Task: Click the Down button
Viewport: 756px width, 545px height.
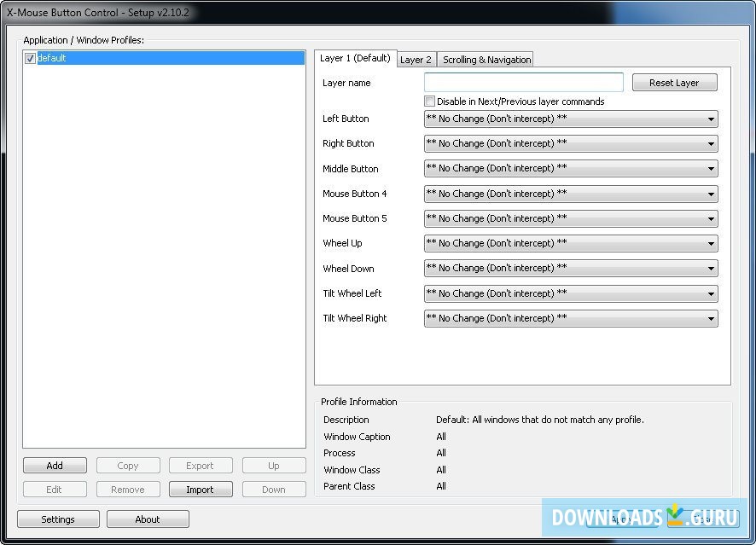Action: tap(274, 489)
